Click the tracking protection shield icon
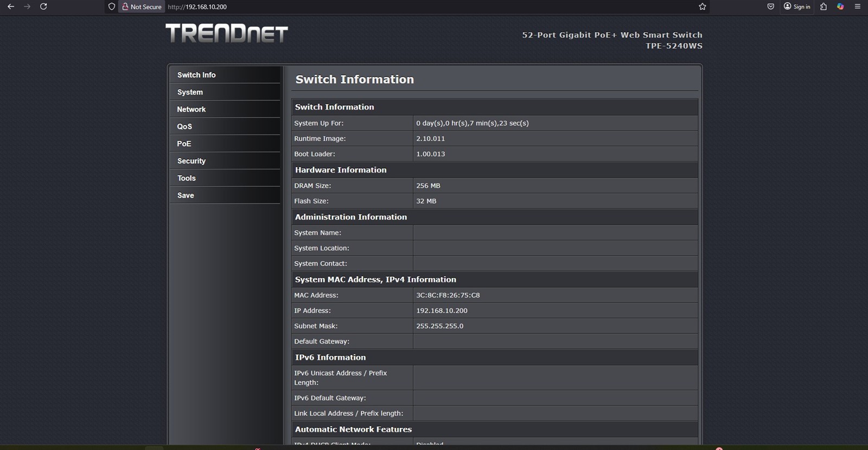Viewport: 868px width, 450px height. (112, 7)
